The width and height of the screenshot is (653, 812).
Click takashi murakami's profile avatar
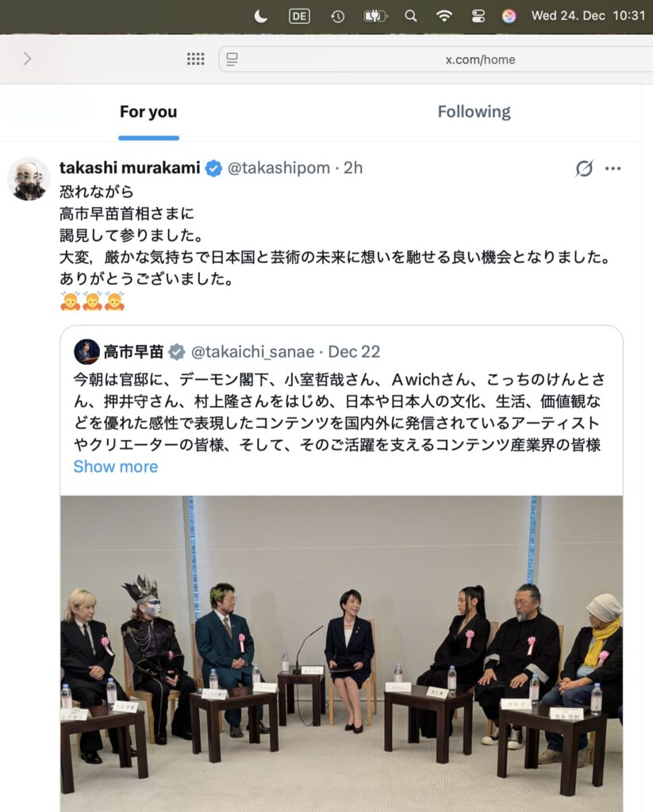pyautogui.click(x=29, y=179)
